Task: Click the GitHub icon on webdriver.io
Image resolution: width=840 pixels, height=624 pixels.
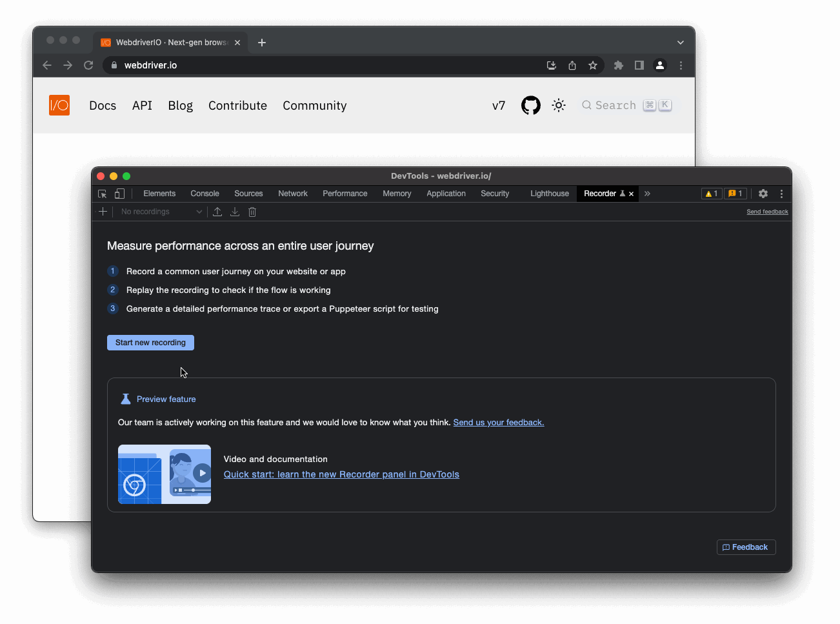Action: tap(531, 105)
